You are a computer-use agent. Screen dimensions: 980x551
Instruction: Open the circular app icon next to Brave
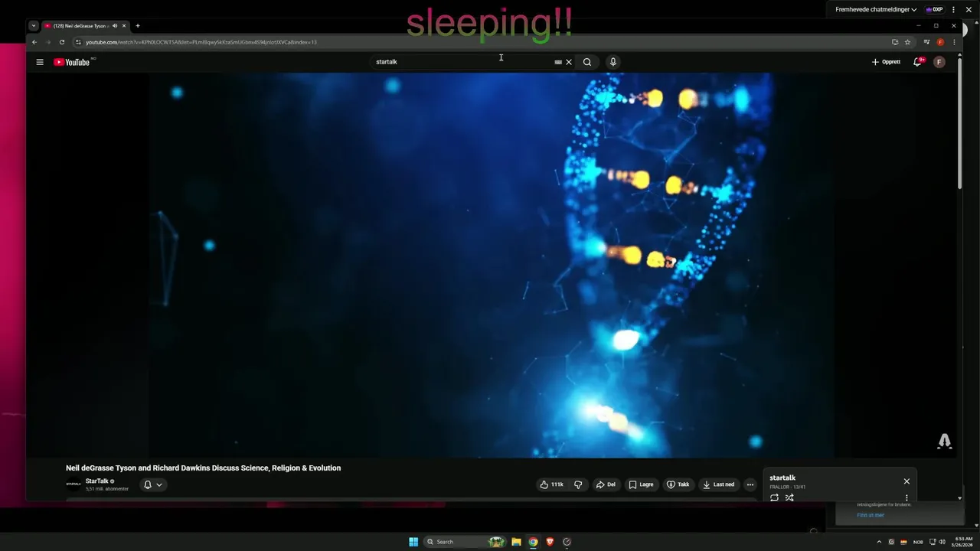pyautogui.click(x=567, y=542)
